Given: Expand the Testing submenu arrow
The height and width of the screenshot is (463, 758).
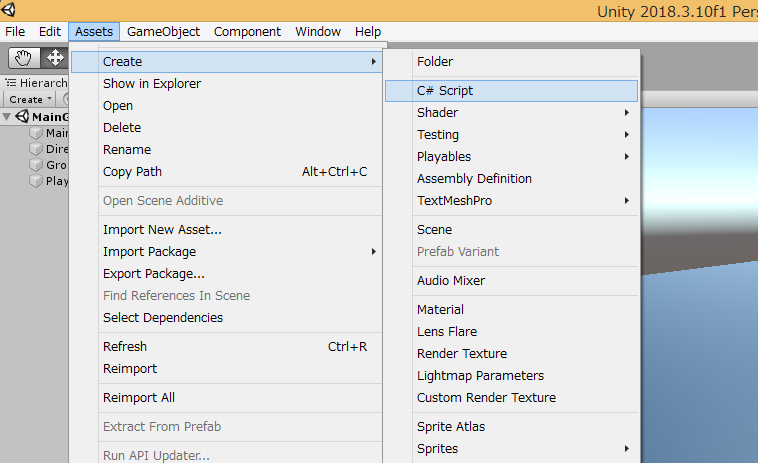Looking at the screenshot, I should (627, 134).
